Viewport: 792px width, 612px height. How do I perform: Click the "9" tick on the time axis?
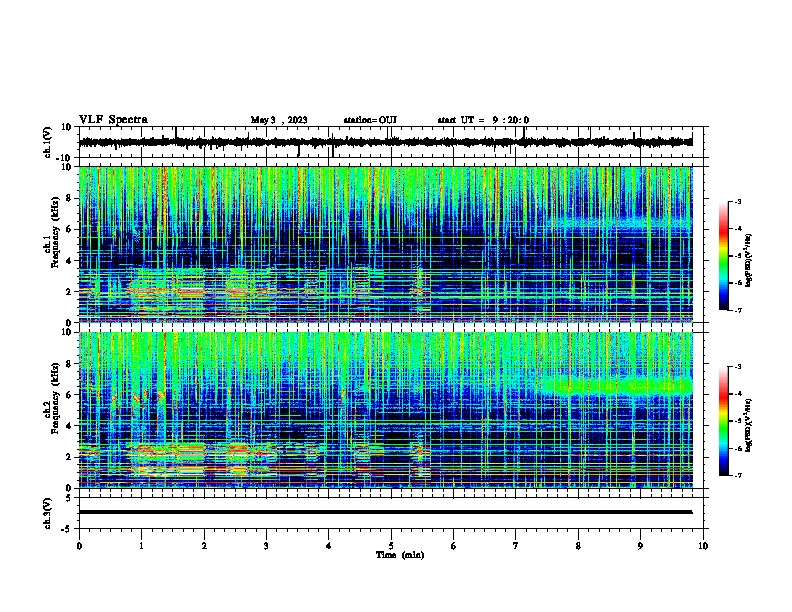coord(640,546)
